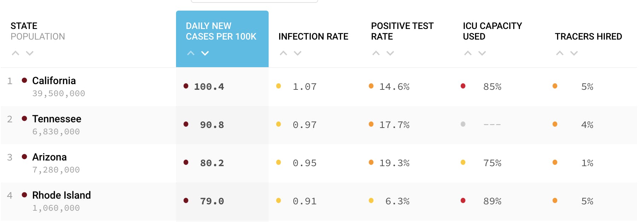Sort State column ascending with up arrow
This screenshot has height=222, width=644.
16,53
